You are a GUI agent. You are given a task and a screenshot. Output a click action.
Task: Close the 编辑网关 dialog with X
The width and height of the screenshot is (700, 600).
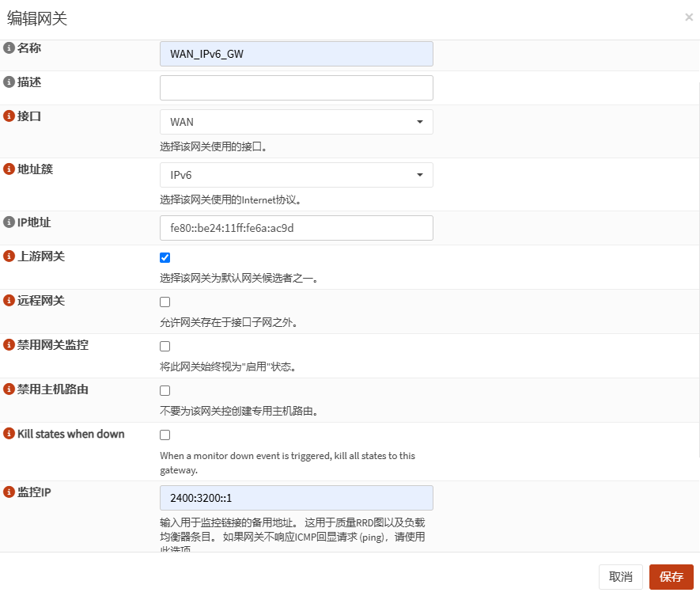pos(688,17)
